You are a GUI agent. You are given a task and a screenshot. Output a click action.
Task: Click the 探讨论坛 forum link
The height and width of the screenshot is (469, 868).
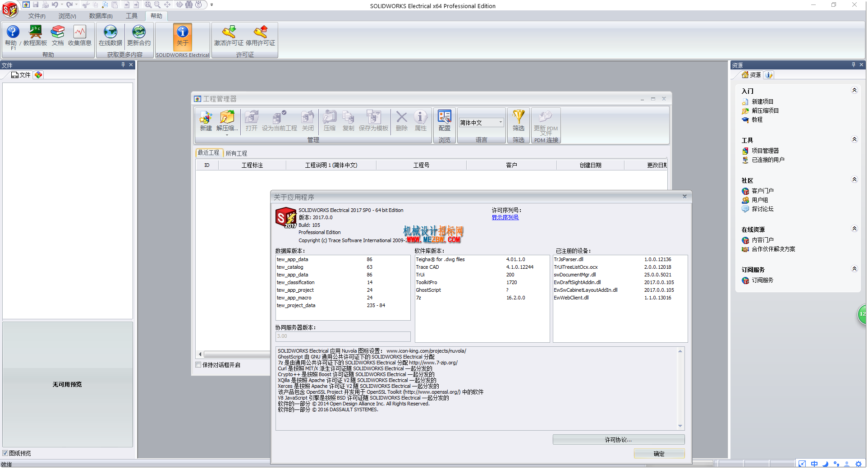point(762,209)
